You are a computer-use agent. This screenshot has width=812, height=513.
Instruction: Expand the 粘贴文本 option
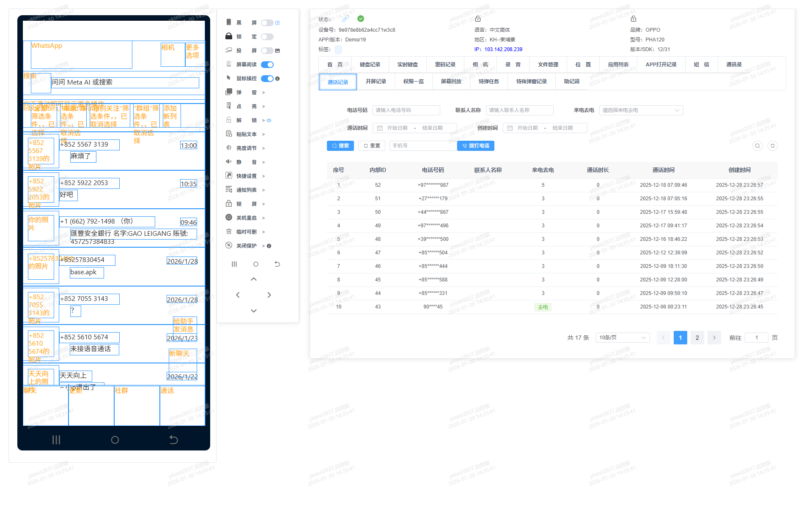[263, 134]
